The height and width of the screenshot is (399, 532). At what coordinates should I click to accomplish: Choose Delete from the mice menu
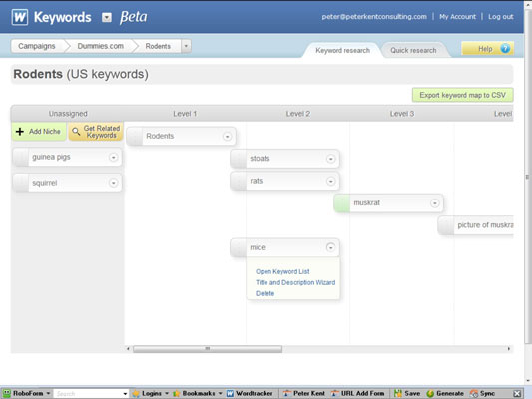click(265, 293)
